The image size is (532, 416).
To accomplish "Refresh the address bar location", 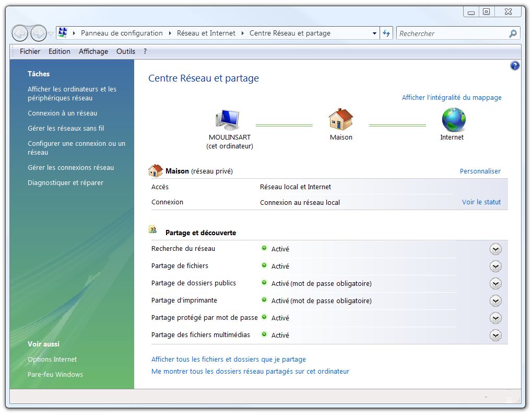I will pyautogui.click(x=386, y=33).
